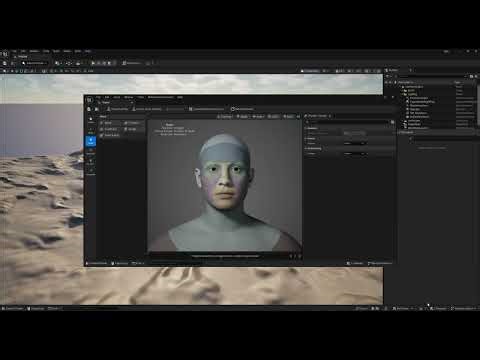
Task: Click the main window Outliner scrollbar
Action: [x=478, y=105]
